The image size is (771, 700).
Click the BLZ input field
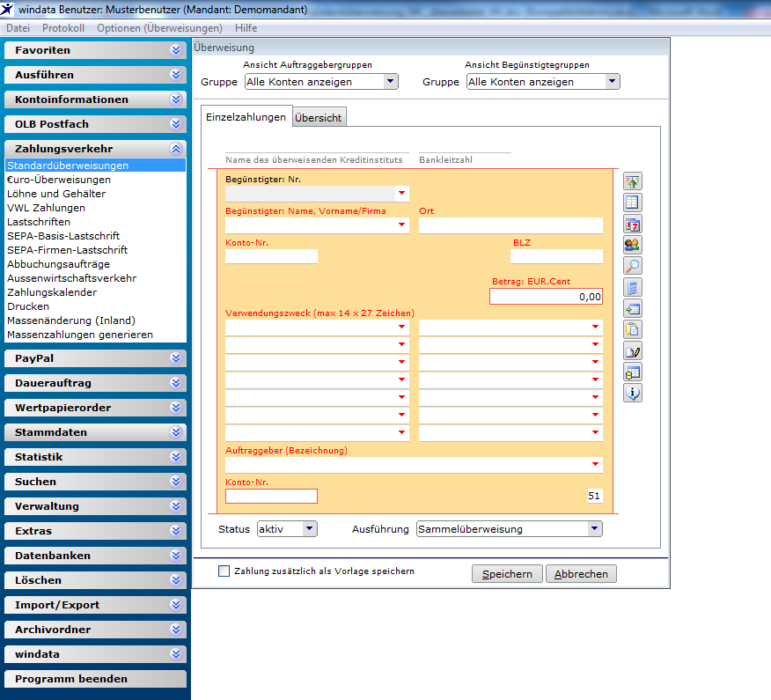[x=556, y=256]
